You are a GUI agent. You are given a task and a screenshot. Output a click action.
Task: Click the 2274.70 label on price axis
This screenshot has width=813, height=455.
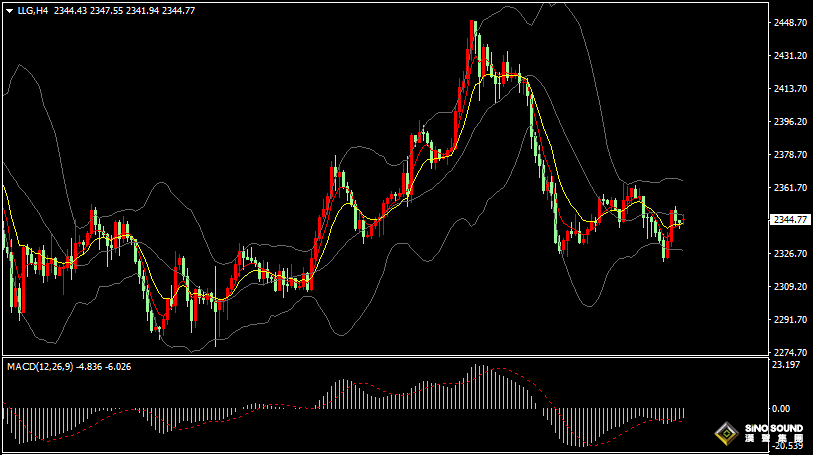(x=791, y=352)
